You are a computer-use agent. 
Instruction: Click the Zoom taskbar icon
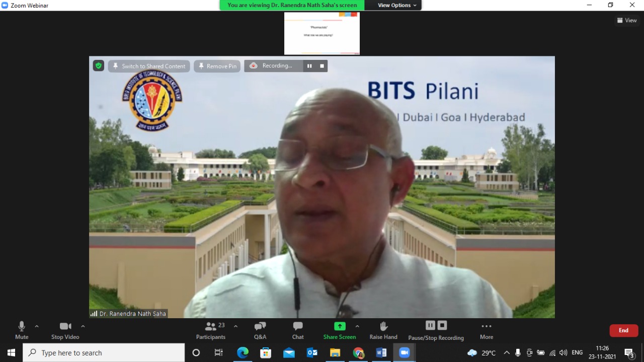[x=405, y=353]
